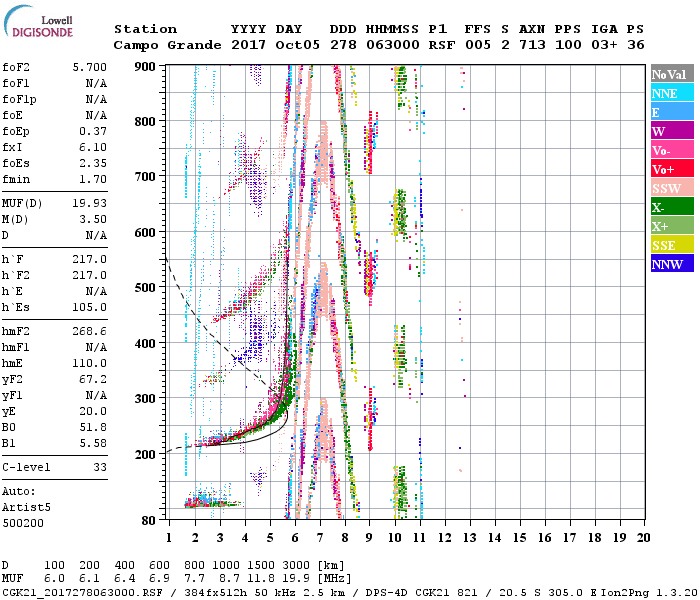The image size is (700, 600).
Task: Select the NNE cyan legend swatch
Action: (672, 92)
